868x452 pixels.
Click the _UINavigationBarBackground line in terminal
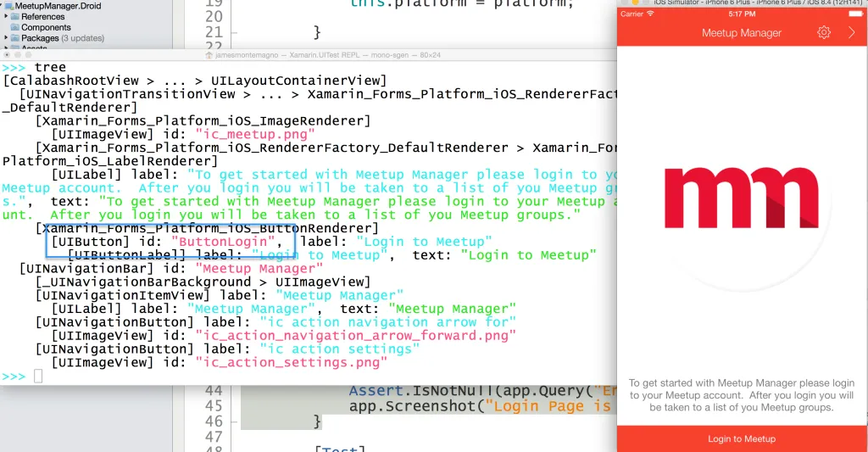click(203, 282)
